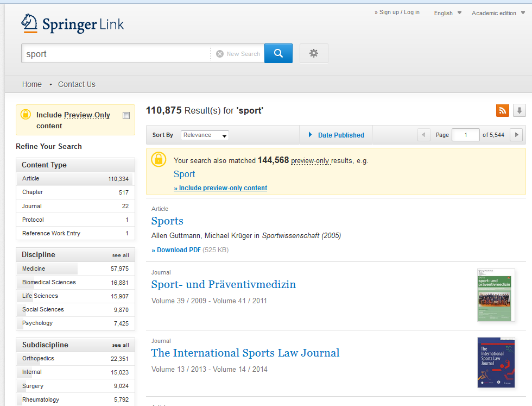This screenshot has width=532, height=406.
Task: Click the 'of 5,544' page count text
Action: pos(493,135)
